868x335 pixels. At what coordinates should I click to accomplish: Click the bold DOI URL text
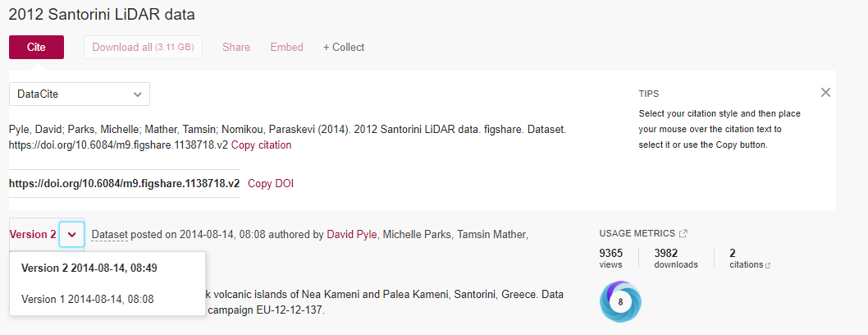[x=124, y=183]
